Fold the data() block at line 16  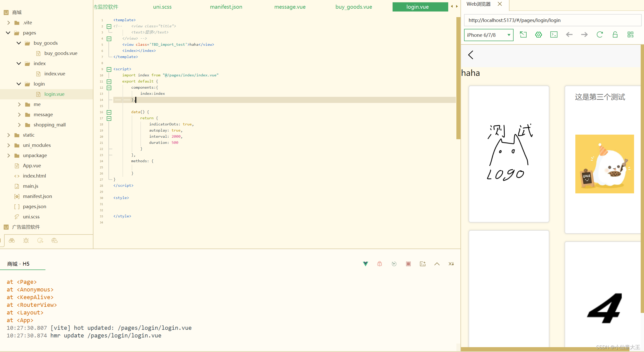(109, 112)
